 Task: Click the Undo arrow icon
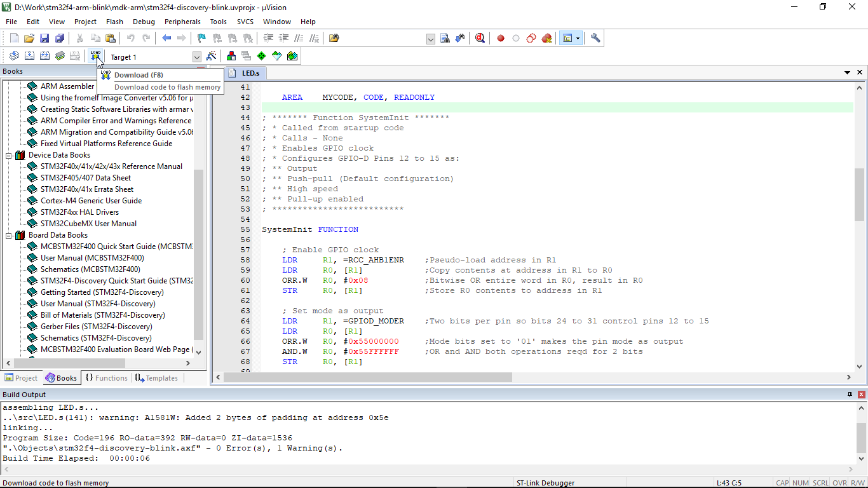click(130, 38)
